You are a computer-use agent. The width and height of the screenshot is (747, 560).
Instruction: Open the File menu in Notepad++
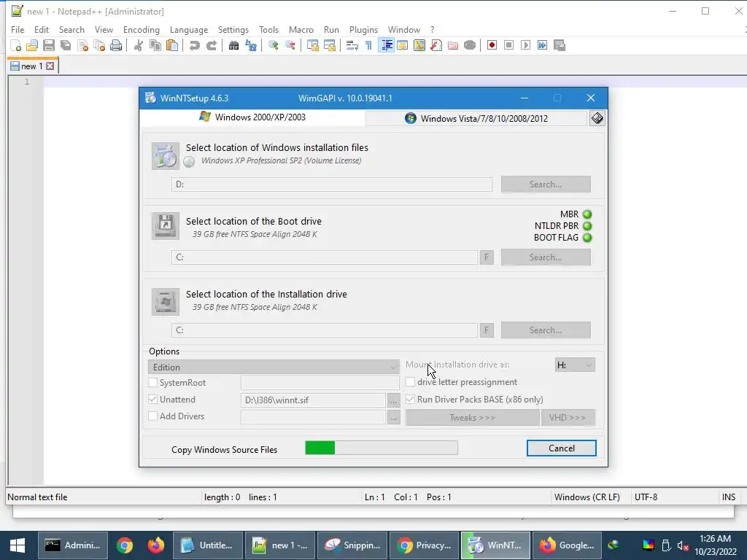(18, 29)
